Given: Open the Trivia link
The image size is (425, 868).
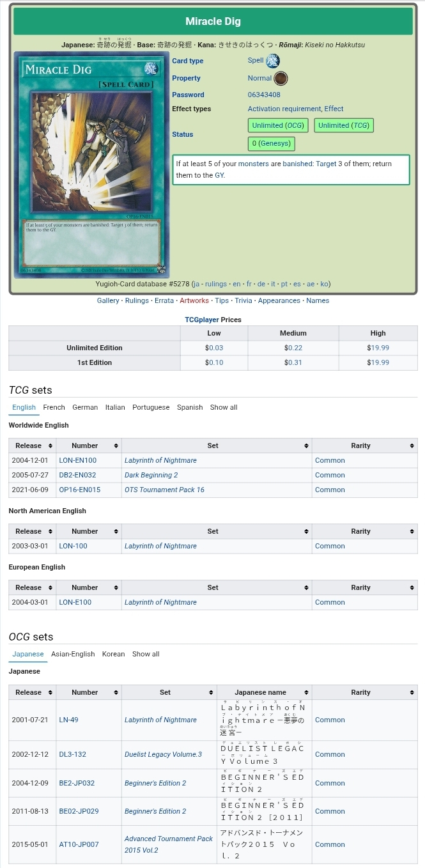Looking at the screenshot, I should 243,300.
